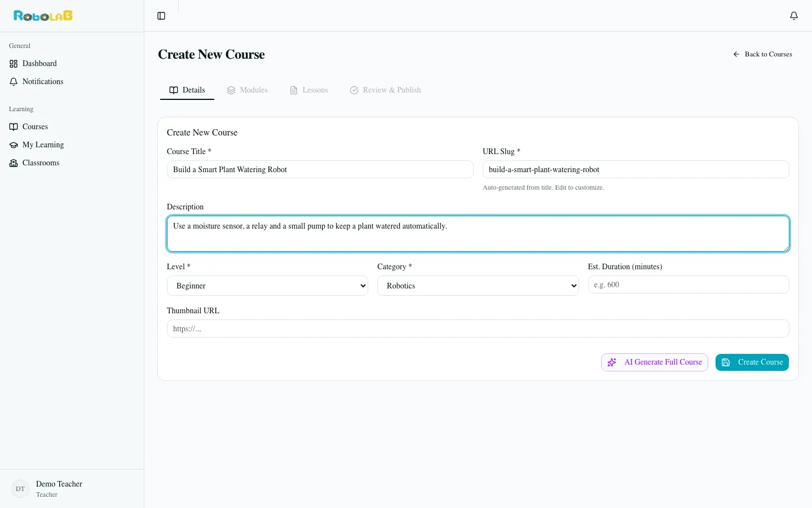Viewport: 812px width, 508px height.
Task: Open My Learning in the sidebar
Action: click(x=72, y=145)
